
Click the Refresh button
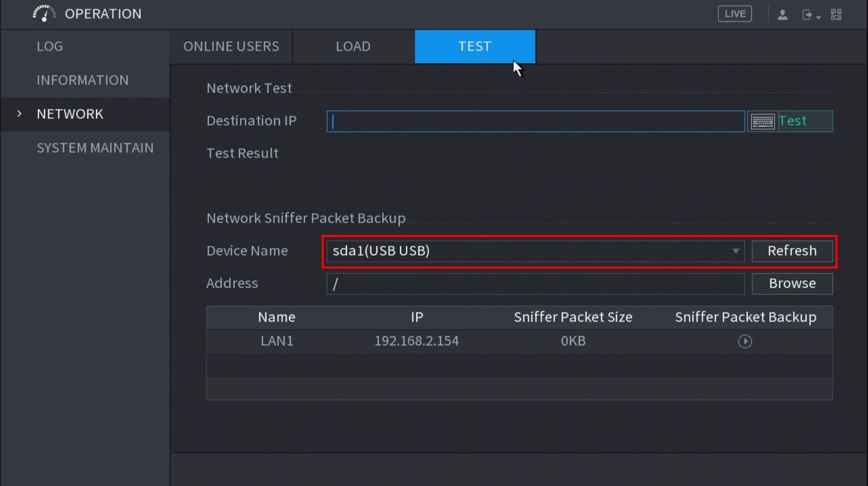(792, 251)
